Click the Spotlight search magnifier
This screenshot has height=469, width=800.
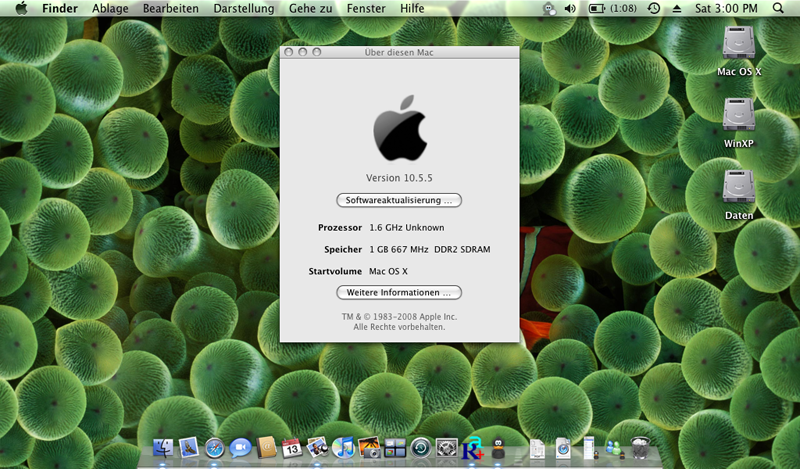pos(778,8)
